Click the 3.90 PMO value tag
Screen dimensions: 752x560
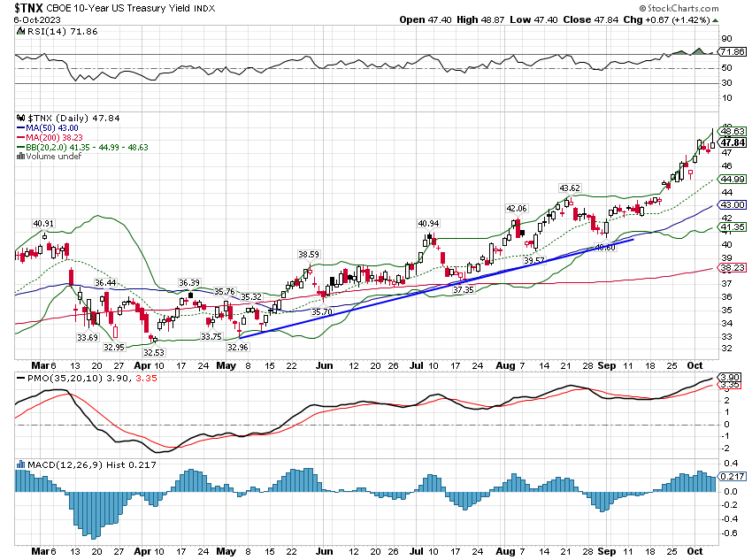(729, 377)
